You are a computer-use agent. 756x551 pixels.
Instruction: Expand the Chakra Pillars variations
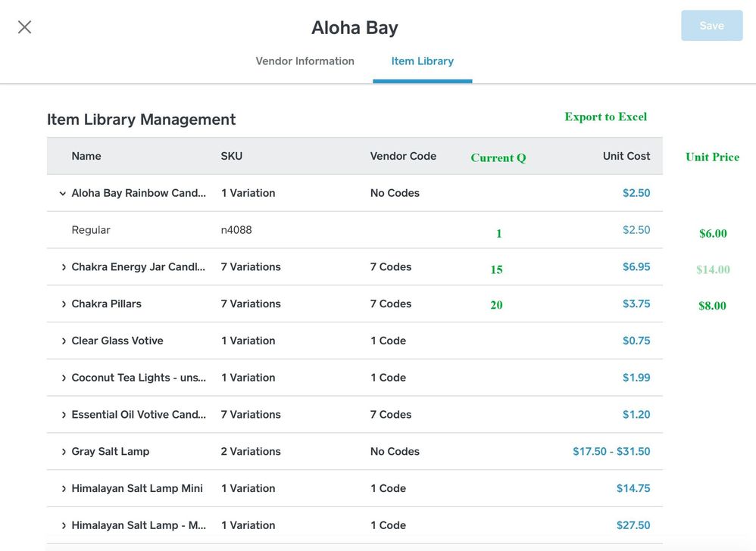[64, 304]
